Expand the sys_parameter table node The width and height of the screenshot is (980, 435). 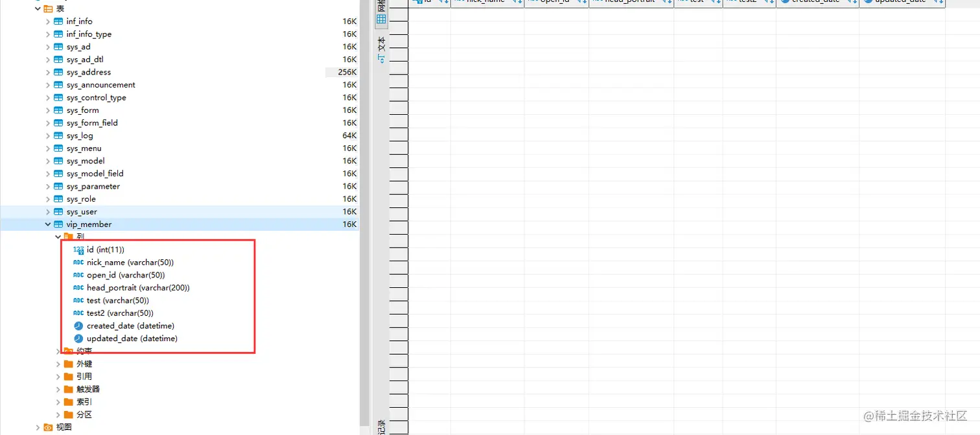(48, 186)
